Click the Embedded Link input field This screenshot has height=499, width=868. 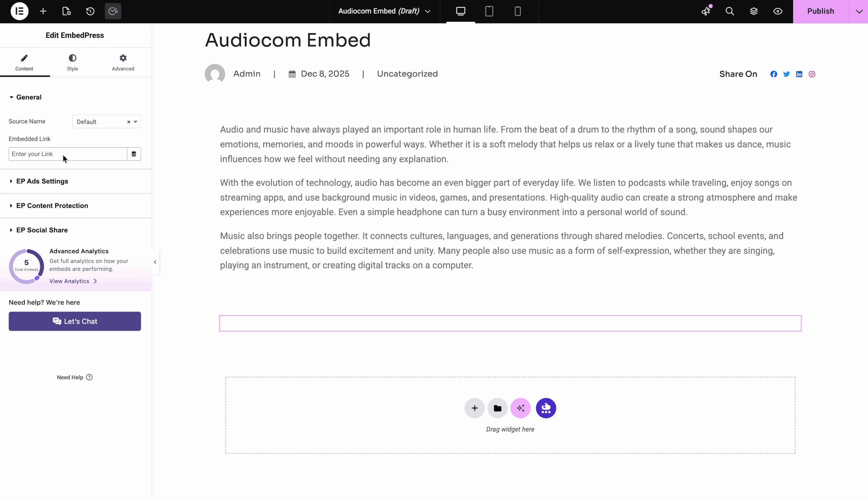68,154
